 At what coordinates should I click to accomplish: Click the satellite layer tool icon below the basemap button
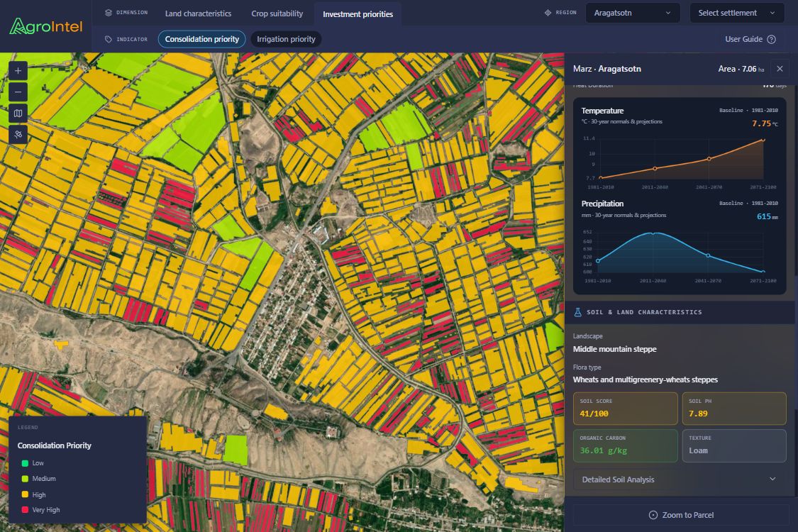point(18,134)
